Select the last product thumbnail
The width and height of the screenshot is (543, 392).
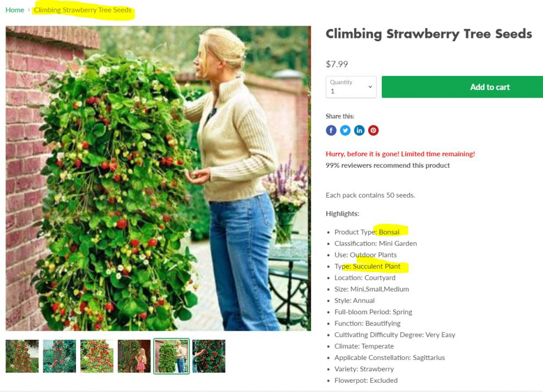209,356
